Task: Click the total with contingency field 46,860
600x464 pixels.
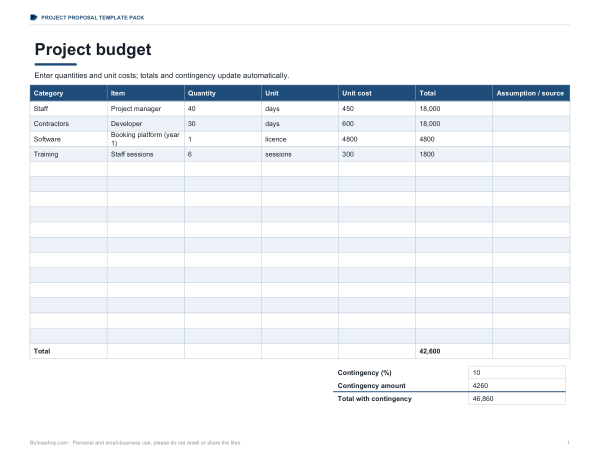Action: pyautogui.click(x=517, y=399)
